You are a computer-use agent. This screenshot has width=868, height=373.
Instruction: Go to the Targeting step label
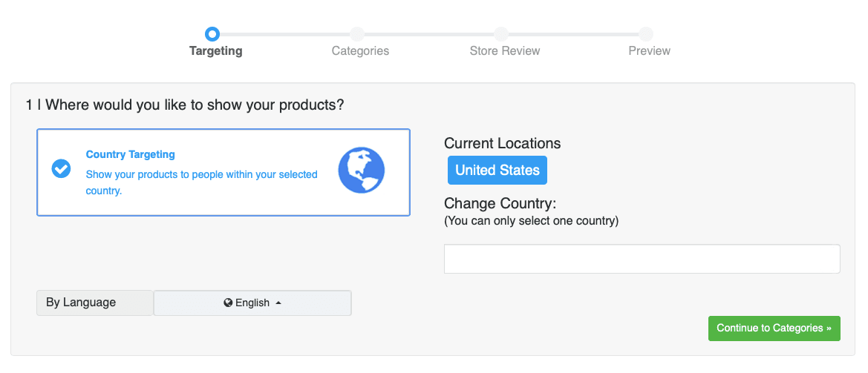pos(216,51)
